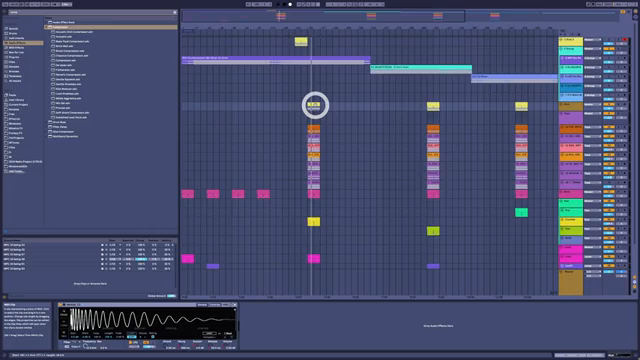Open Current Project in Places
Image resolution: width=640 pixels, height=360 pixels.
18,104
